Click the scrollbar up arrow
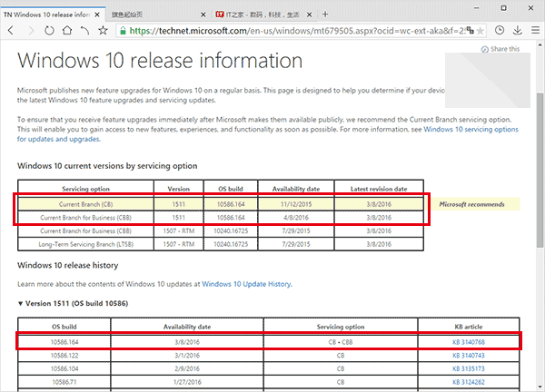Screen dimensions: 545x392 click(540, 44)
